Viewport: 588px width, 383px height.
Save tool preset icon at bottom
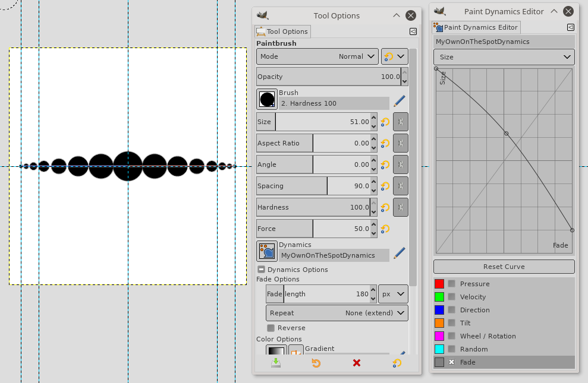click(276, 363)
